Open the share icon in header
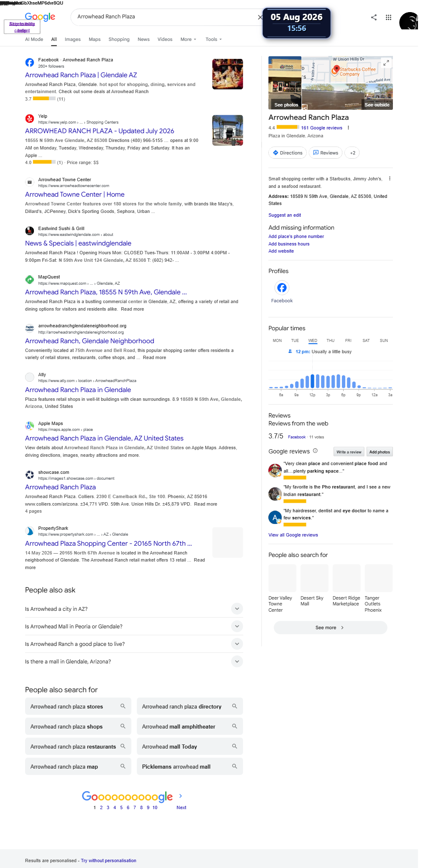Screen dimensions: 423x868 pos(374,17)
